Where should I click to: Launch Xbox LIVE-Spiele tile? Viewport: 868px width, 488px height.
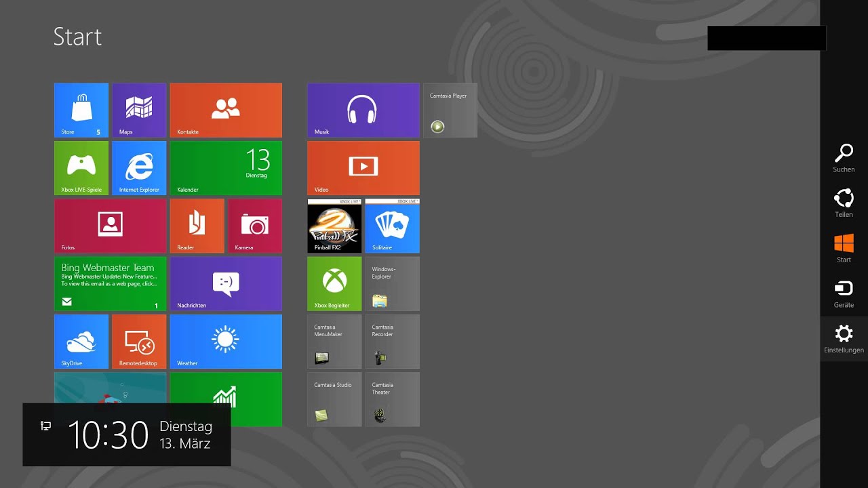coord(81,168)
